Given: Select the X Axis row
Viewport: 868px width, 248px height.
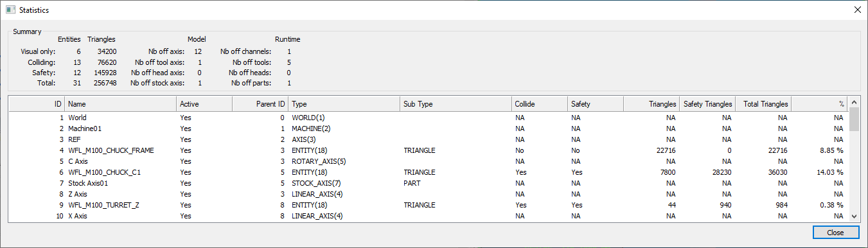Looking at the screenshot, I should [x=428, y=216].
